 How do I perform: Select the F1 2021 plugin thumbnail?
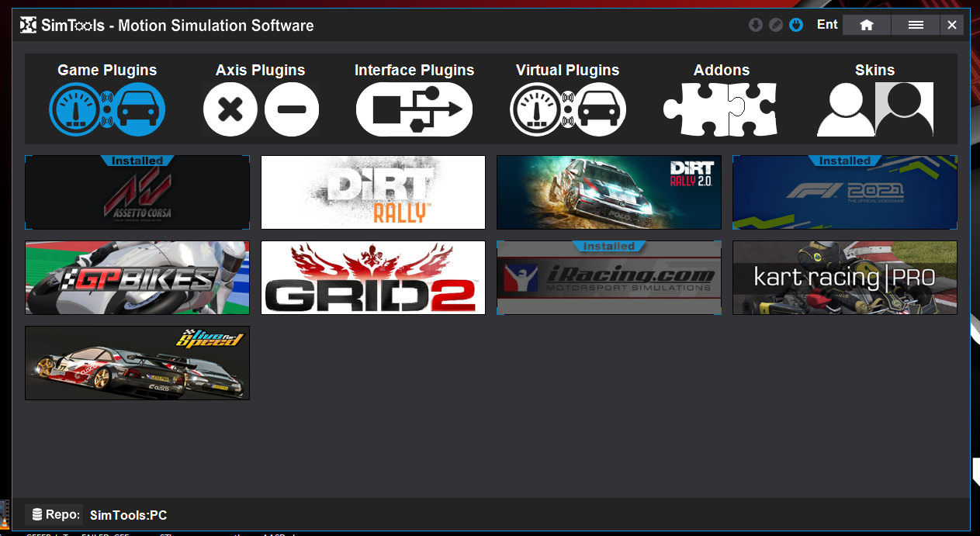click(x=845, y=192)
